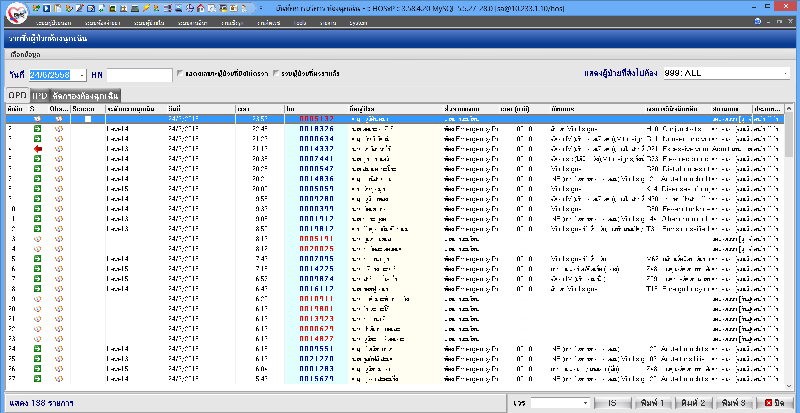Click the scroll-up arrow of the patient list
This screenshot has height=413, width=800.
pos(788,109)
